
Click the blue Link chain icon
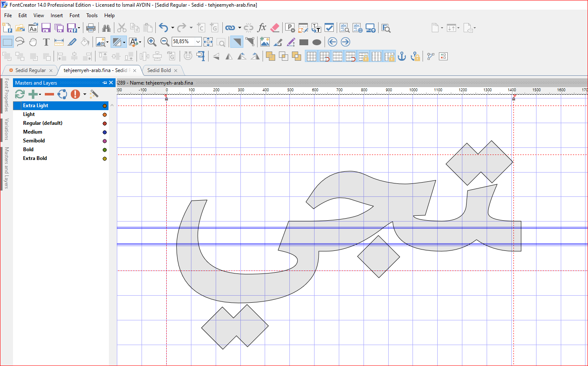coord(230,28)
